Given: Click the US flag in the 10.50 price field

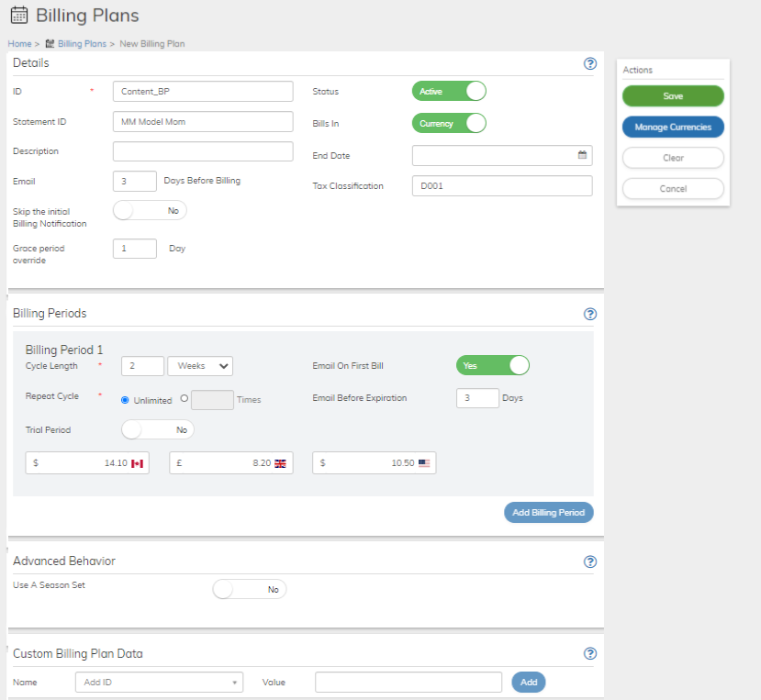Looking at the screenshot, I should (424, 463).
